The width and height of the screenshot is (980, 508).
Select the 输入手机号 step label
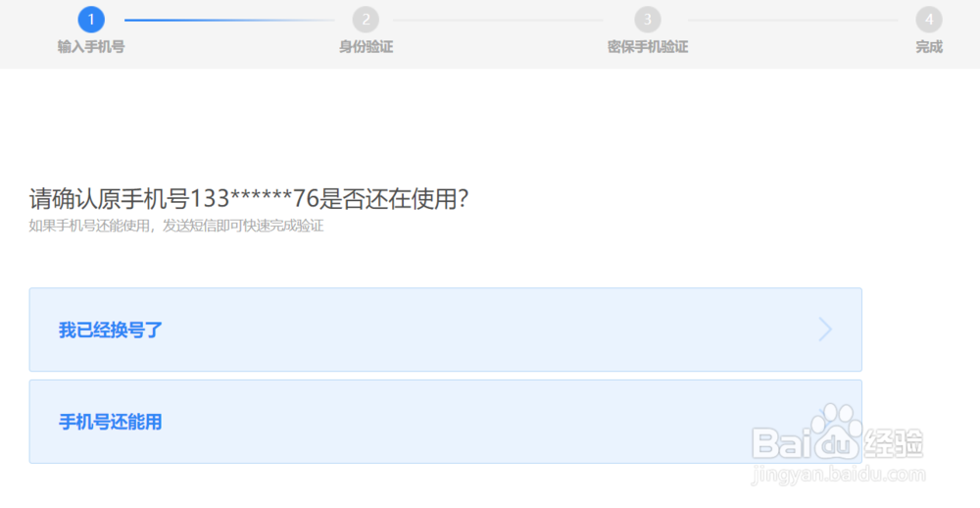point(90,47)
